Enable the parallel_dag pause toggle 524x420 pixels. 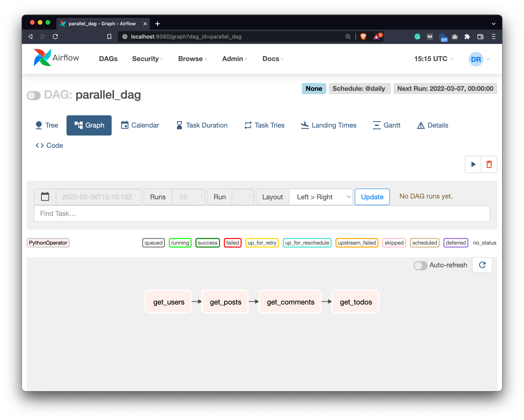33,95
